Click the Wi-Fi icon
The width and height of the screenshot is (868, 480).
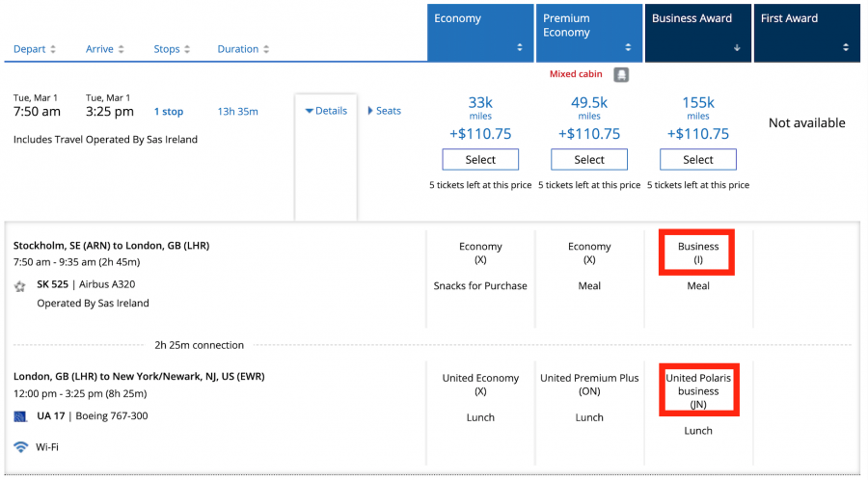point(21,447)
